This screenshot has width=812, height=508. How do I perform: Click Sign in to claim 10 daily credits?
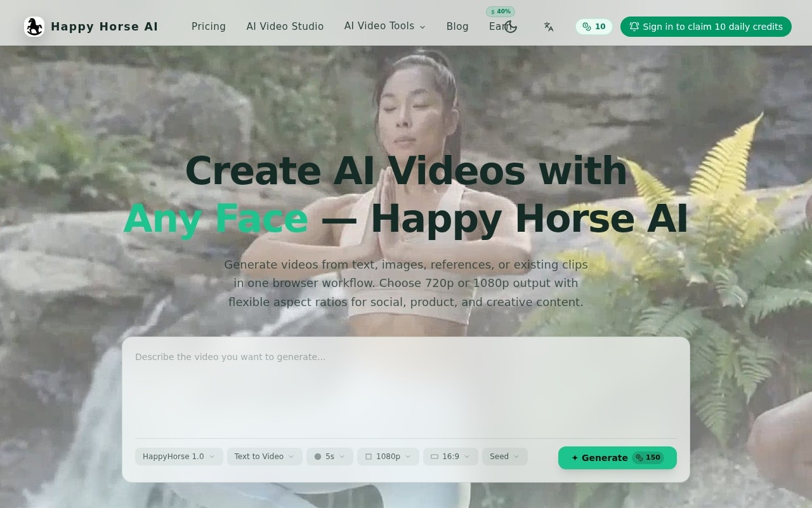click(x=706, y=27)
